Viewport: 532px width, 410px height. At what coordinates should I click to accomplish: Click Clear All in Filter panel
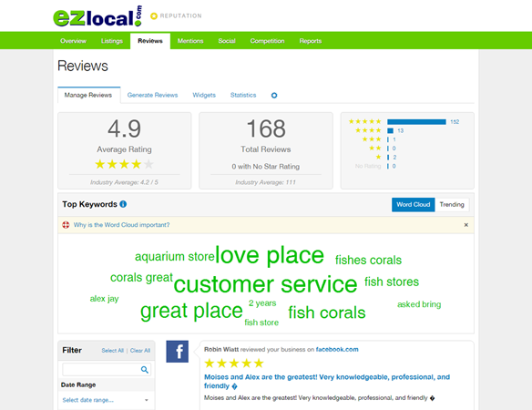140,351
